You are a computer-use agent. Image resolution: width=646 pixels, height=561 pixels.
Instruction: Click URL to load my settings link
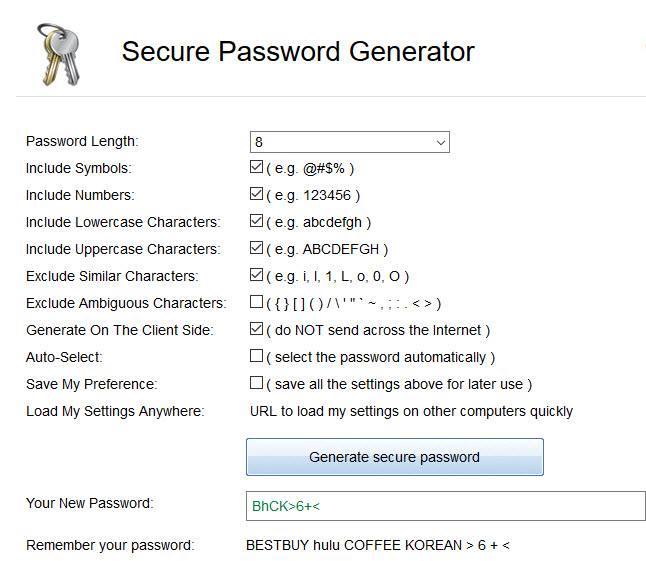(x=411, y=411)
